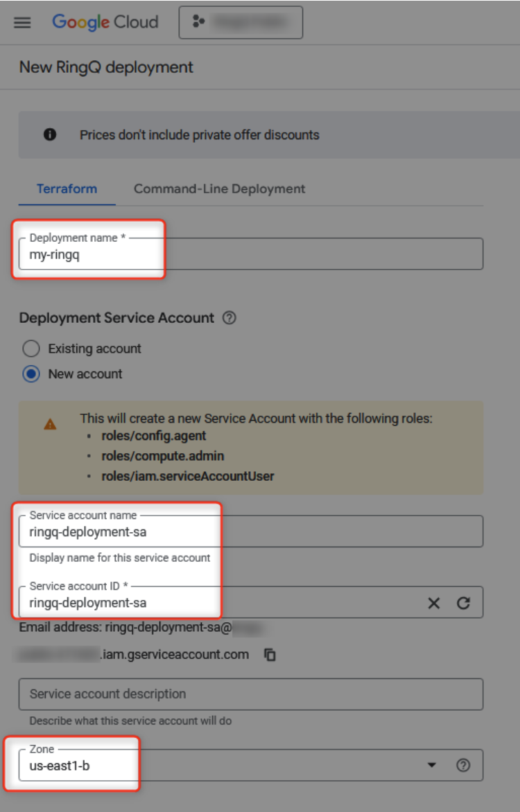The width and height of the screenshot is (520, 812).
Task: Click 'Display name for this service account' hint
Action: [120, 558]
